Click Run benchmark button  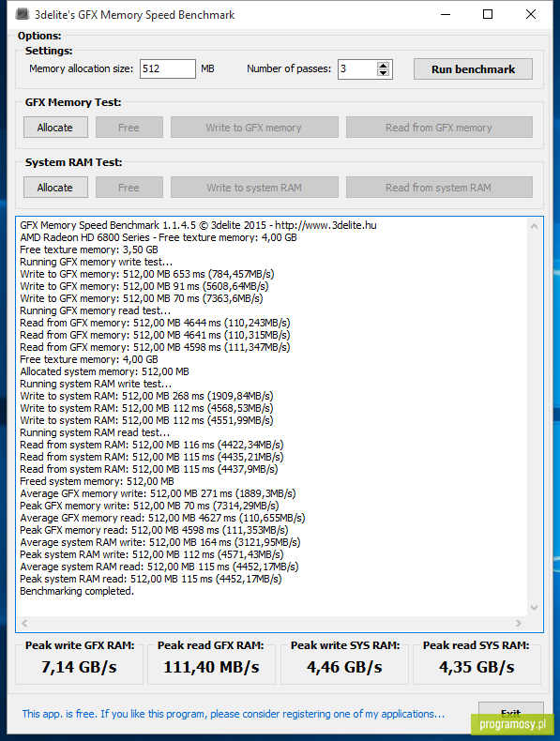pos(473,69)
